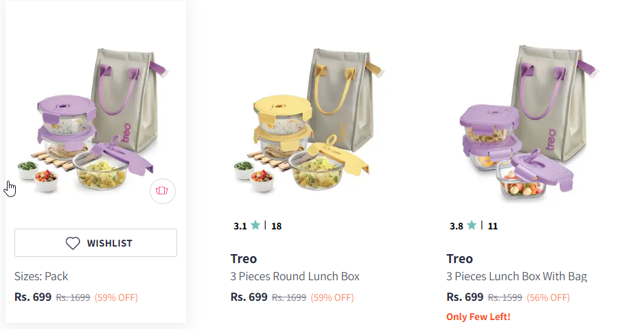644x329 pixels.
Task: Click Rs. 699 price under Sizes: Pack
Action: (x=33, y=297)
